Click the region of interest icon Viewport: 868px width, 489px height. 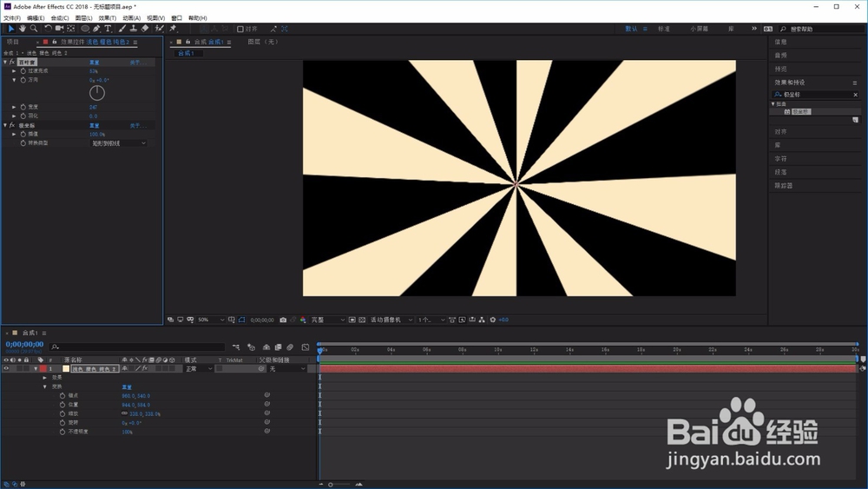point(352,320)
